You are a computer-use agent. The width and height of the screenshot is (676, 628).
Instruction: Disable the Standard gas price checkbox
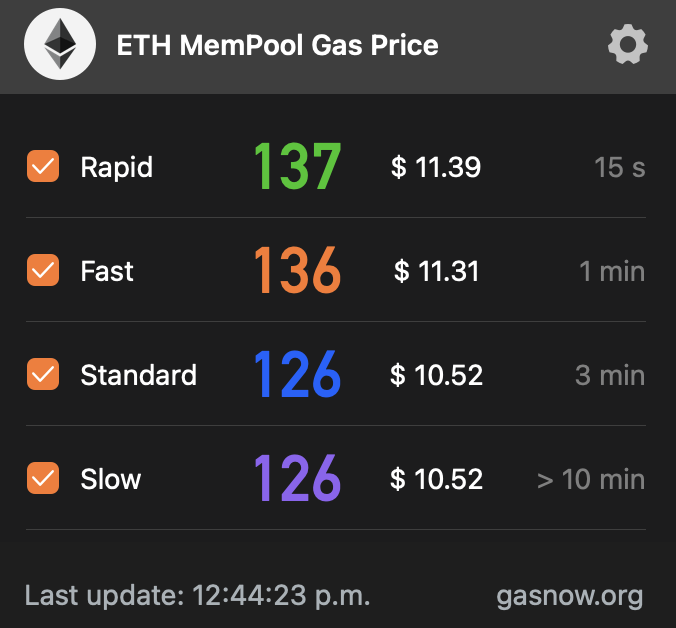tap(43, 374)
